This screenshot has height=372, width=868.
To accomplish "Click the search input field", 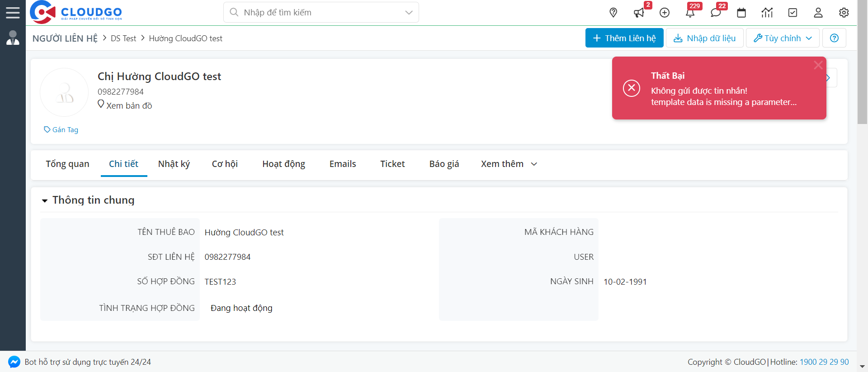I will tap(316, 13).
